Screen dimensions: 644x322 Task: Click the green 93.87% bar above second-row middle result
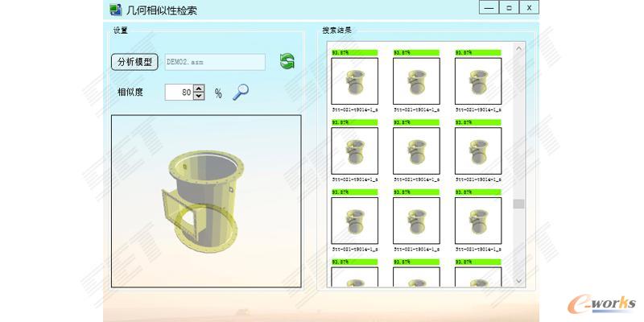pos(416,122)
